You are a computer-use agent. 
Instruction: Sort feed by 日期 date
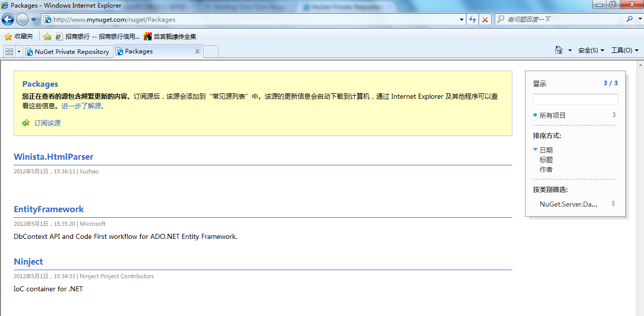[x=546, y=150]
